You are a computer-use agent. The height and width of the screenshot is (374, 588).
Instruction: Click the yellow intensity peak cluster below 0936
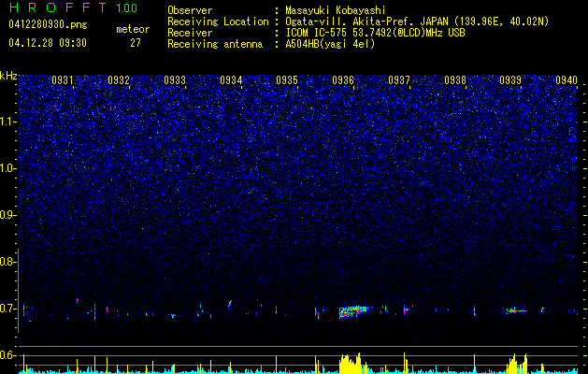point(352,363)
